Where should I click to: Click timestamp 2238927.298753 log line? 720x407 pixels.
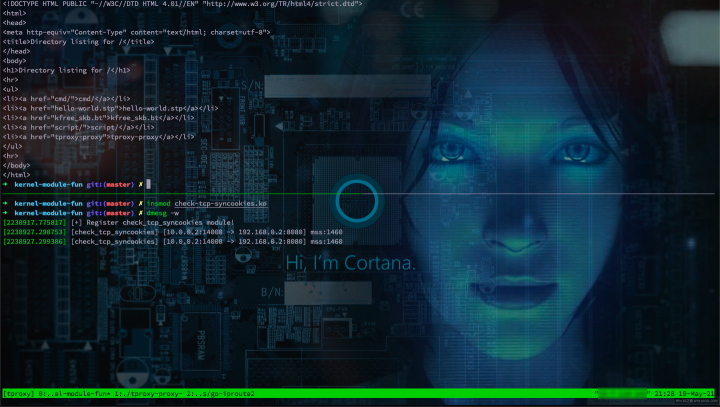(x=173, y=232)
